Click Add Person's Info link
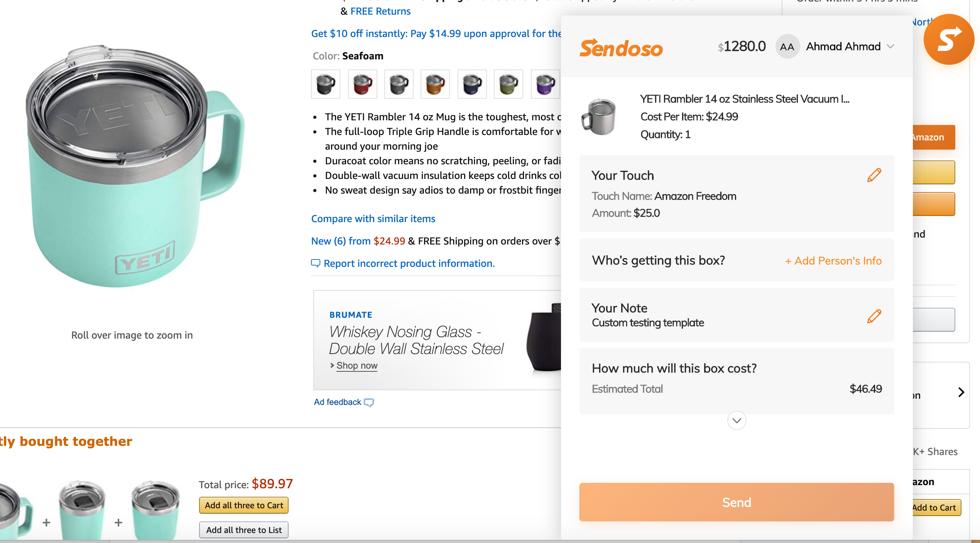Viewport: 980px width, 543px height. click(x=833, y=261)
